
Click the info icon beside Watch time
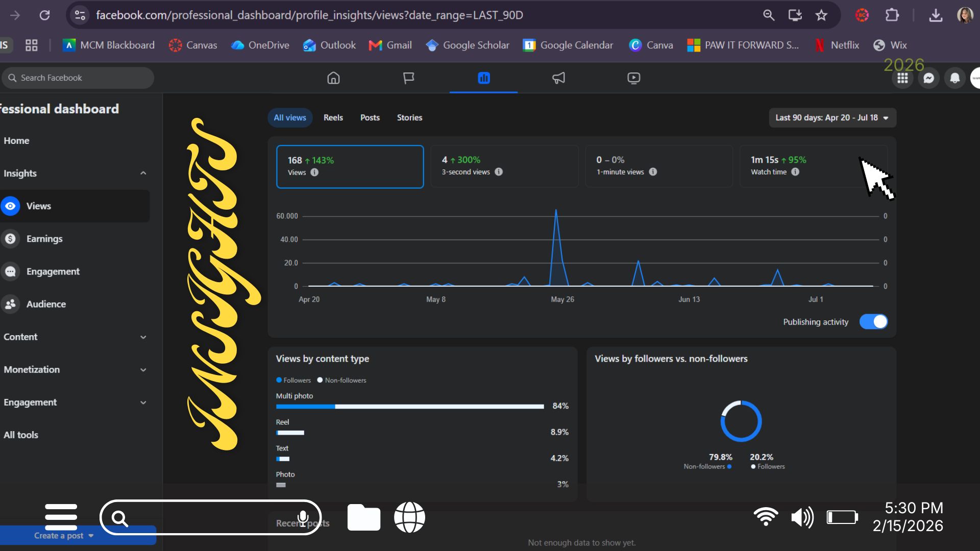click(795, 172)
